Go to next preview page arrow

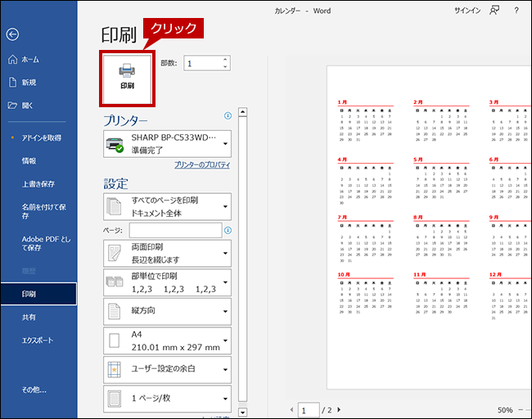[339, 409]
